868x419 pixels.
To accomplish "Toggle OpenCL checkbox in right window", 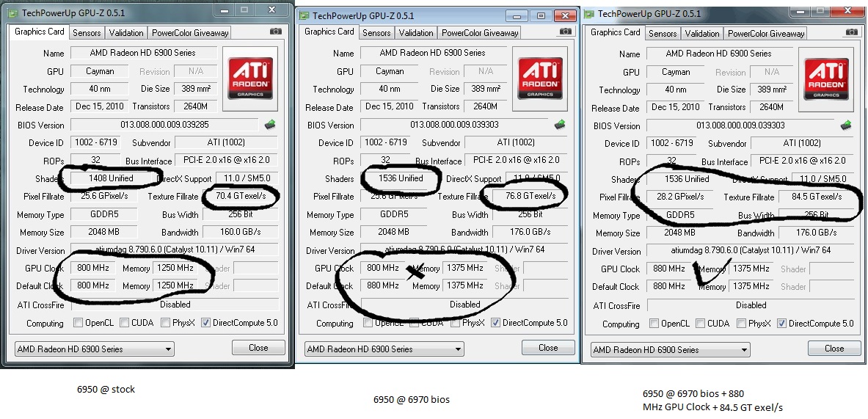I will tap(654, 323).
